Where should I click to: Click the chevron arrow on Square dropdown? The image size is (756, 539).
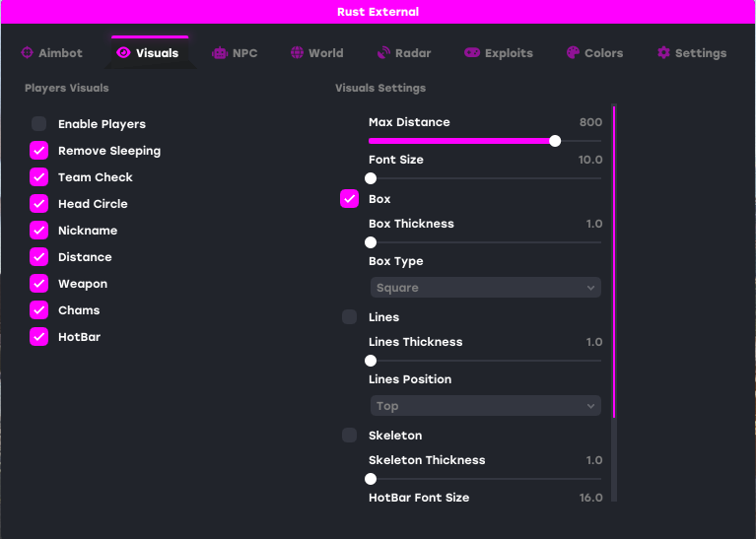[590, 288]
